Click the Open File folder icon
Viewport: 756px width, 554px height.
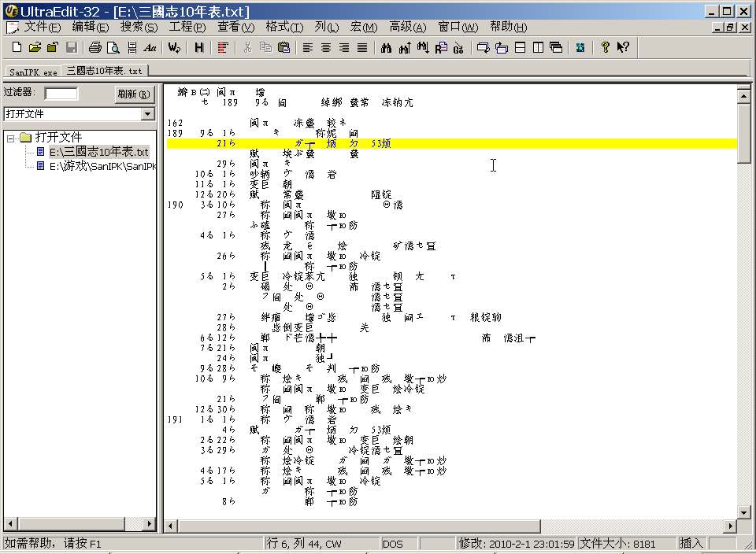click(x=34, y=47)
